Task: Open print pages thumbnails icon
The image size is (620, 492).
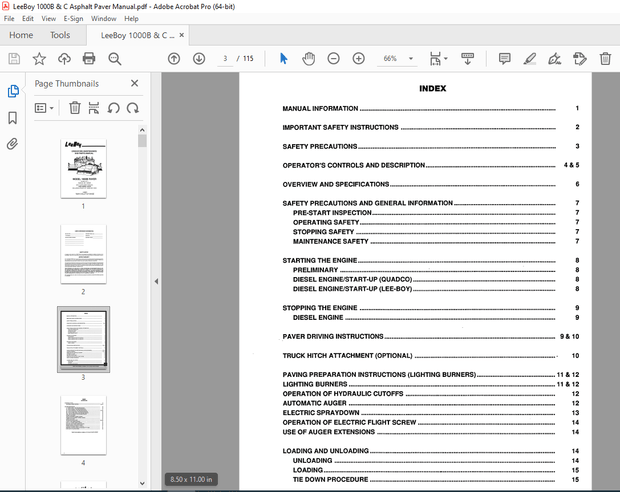Action: 94,108
